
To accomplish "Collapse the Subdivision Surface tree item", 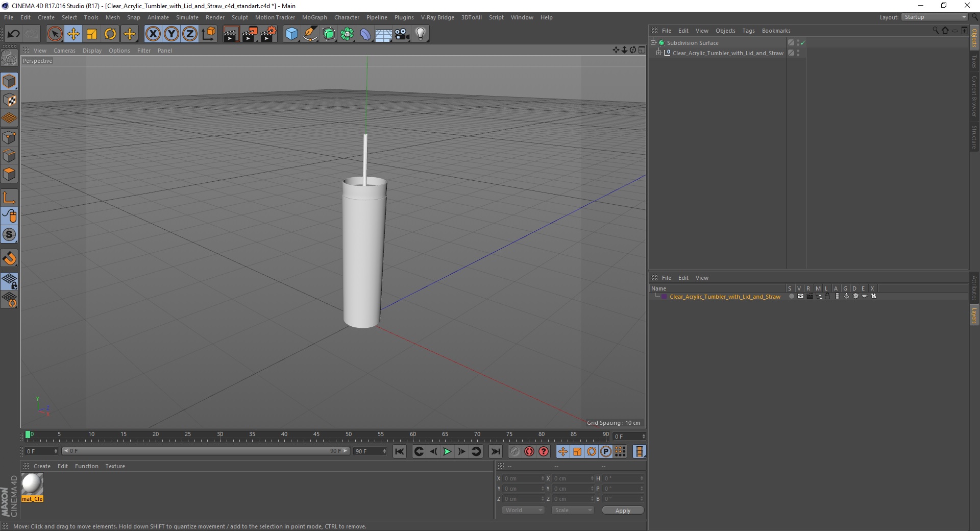I will 653,42.
